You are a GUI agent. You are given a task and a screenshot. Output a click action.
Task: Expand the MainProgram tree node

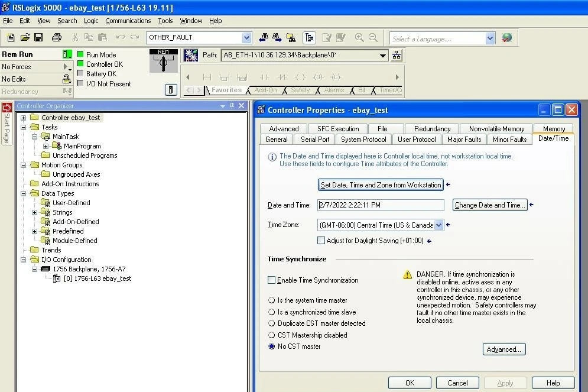click(x=46, y=146)
